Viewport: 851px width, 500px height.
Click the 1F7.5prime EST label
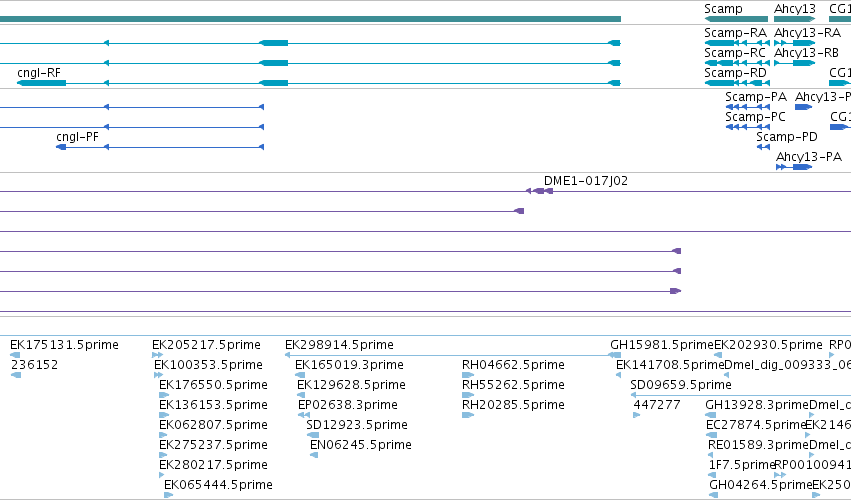click(x=742, y=465)
